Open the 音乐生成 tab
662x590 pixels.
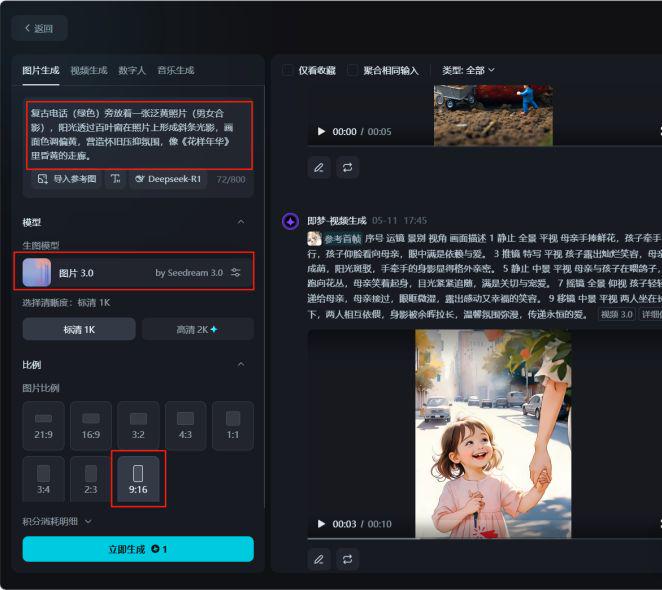tap(176, 71)
